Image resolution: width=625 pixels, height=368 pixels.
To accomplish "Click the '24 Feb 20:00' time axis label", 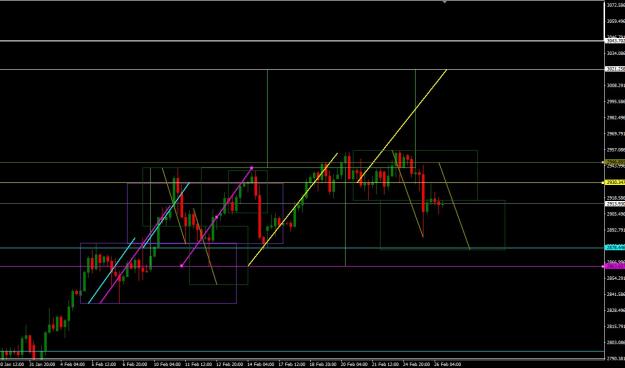I will pyautogui.click(x=416, y=364).
